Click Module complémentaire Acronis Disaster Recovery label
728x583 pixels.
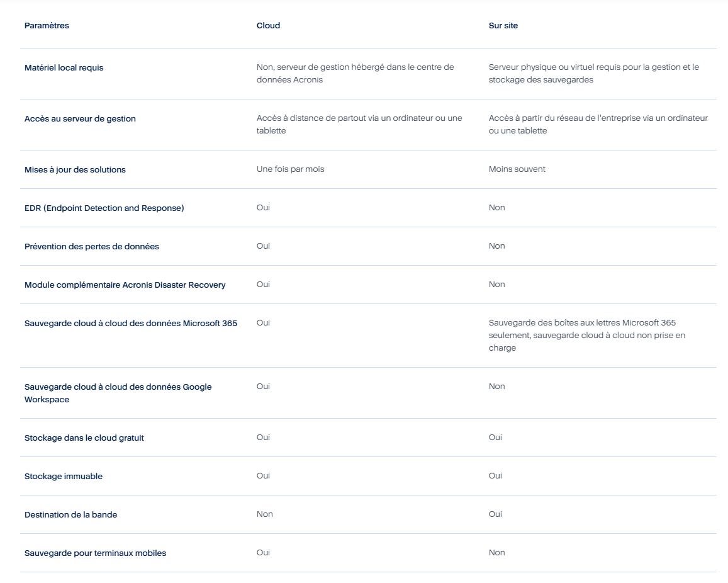click(x=125, y=285)
